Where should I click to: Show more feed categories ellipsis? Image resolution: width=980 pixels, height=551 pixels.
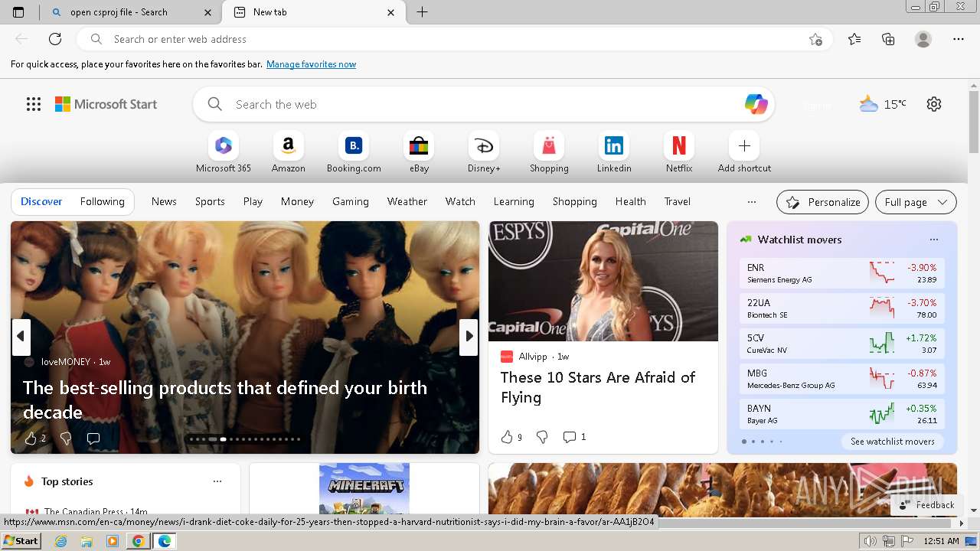tap(752, 202)
